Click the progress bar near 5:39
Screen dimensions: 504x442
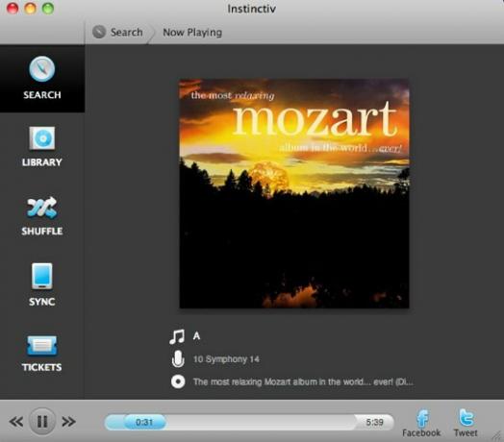point(374,422)
